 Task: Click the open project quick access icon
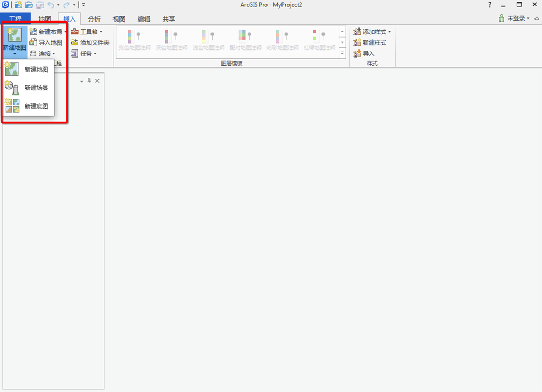[29, 5]
